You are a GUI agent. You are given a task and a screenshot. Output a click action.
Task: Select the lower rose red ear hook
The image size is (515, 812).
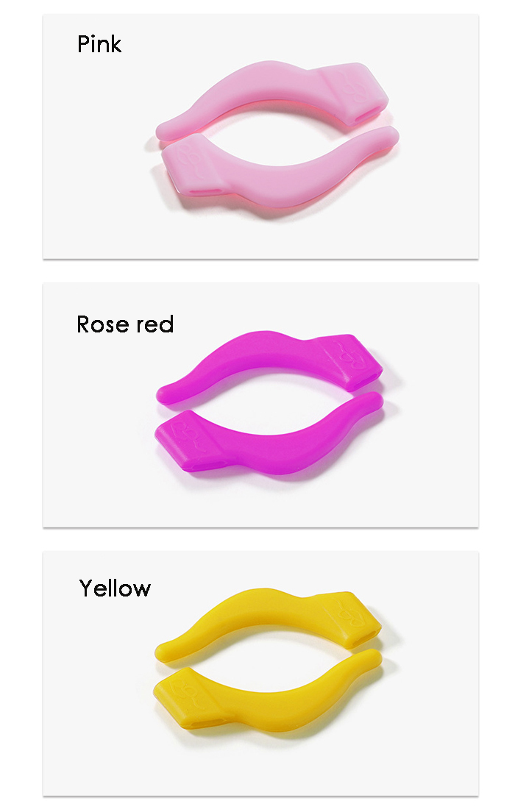269,434
